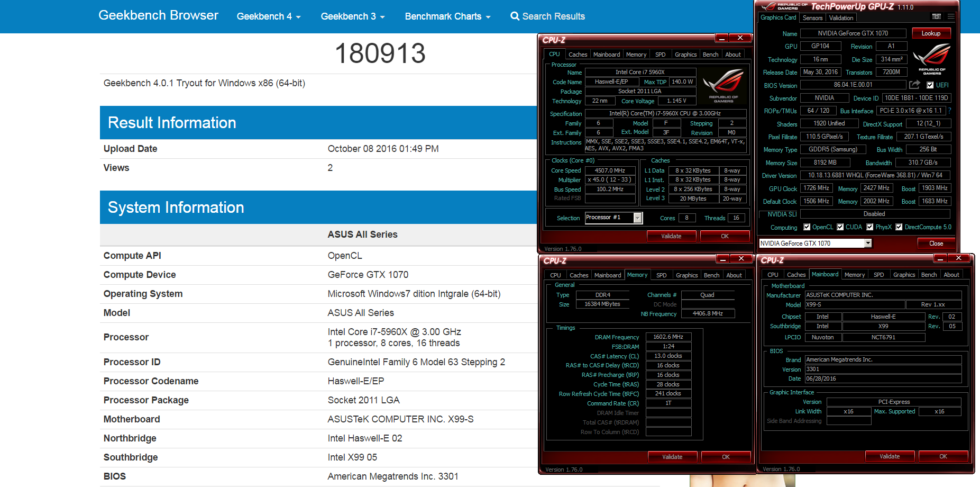Click the BIOS export arrow icon in GPU-Z
This screenshot has width=980, height=487.
tap(914, 85)
